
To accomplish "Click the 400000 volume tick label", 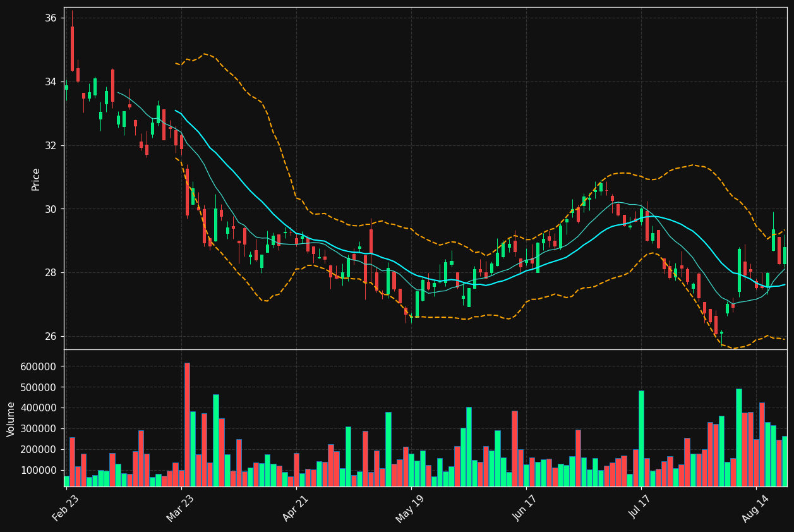I will pos(39,408).
